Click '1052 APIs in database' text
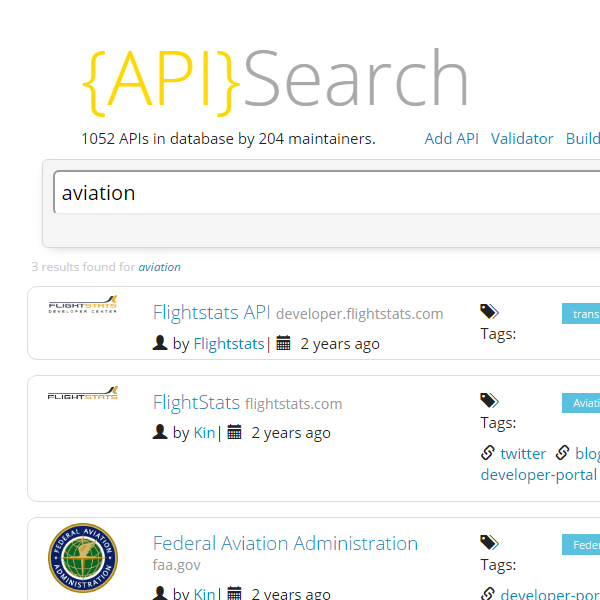The image size is (600, 600). tap(157, 139)
